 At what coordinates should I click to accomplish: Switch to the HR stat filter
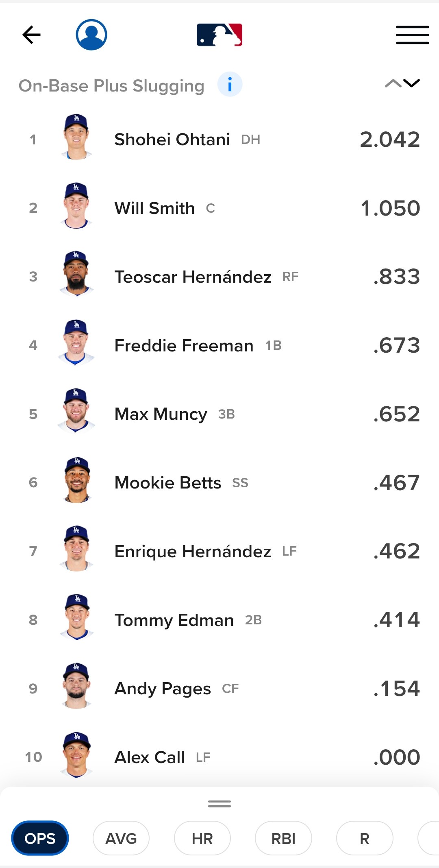click(x=202, y=838)
